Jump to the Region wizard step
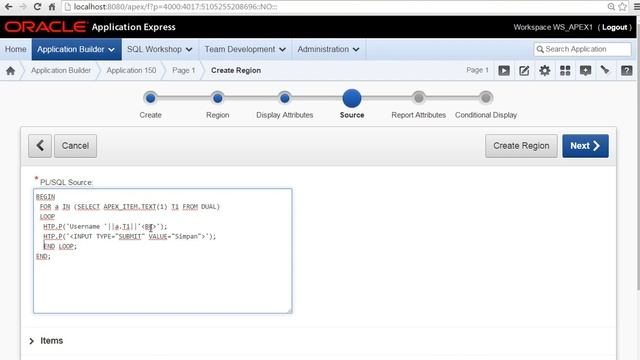This screenshot has width=640, height=360. (218, 98)
